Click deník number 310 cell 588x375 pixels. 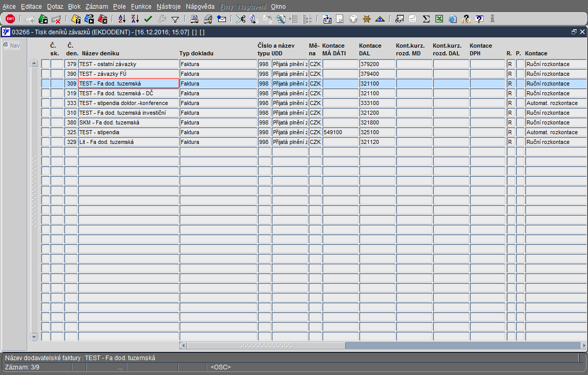pyautogui.click(x=71, y=113)
